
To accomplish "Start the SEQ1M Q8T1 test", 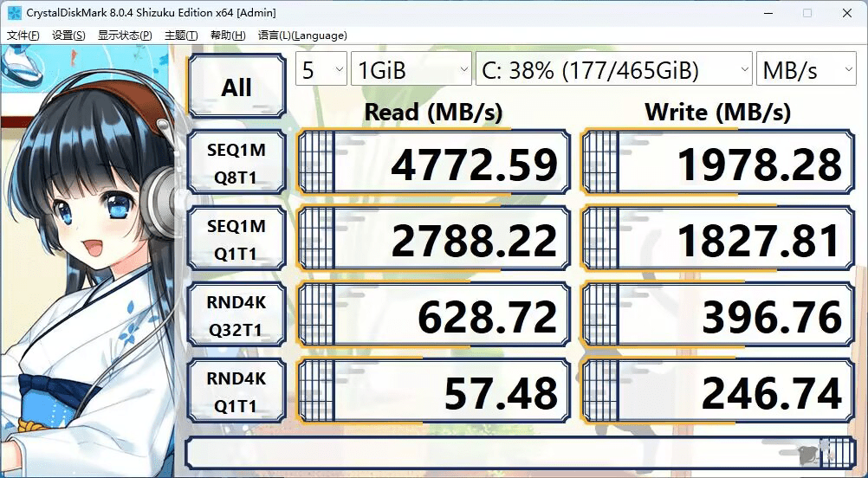I will 236,164.
